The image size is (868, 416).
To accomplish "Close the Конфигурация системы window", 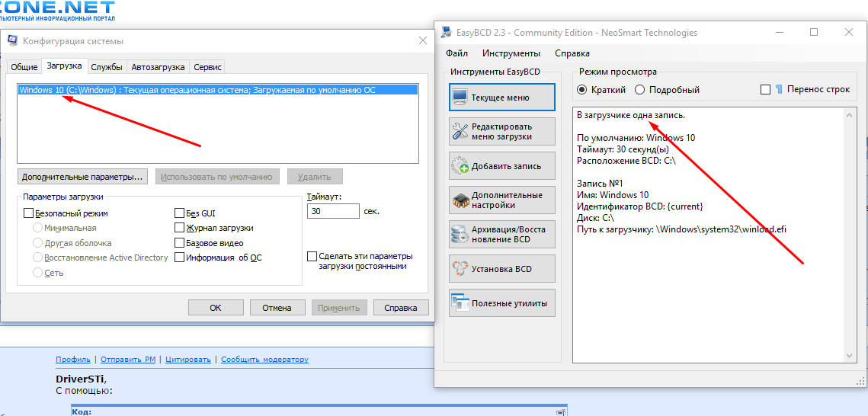I will pos(422,41).
